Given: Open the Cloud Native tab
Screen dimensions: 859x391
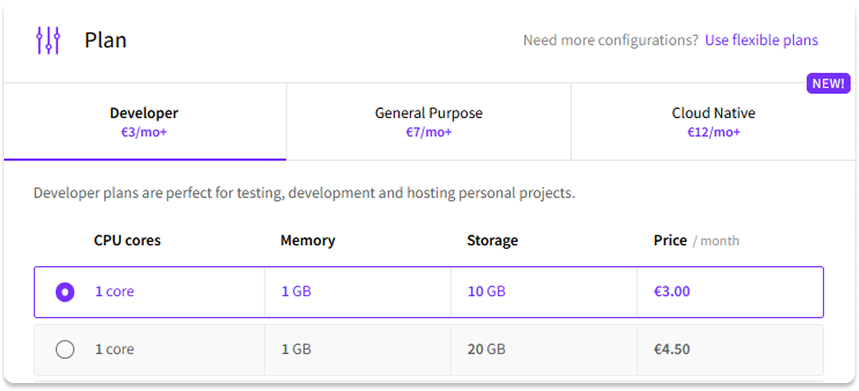Looking at the screenshot, I should (714, 122).
